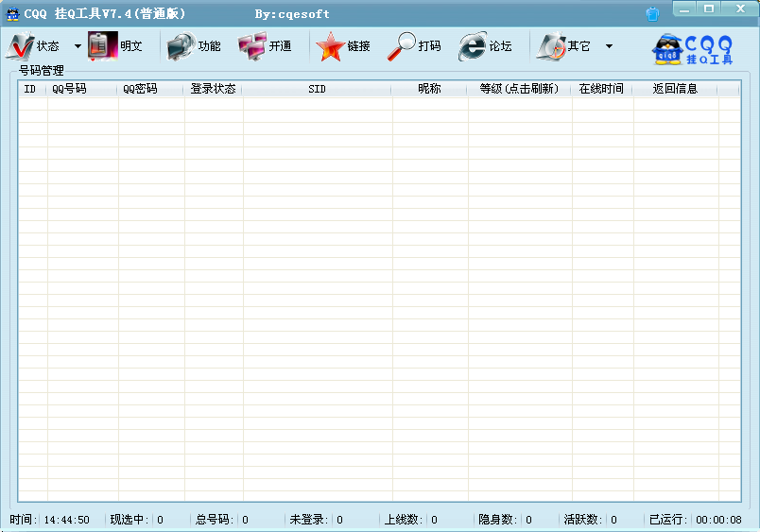Click the blue shirt skin icon in title bar
Screen dimensions: 760x532
652,13
